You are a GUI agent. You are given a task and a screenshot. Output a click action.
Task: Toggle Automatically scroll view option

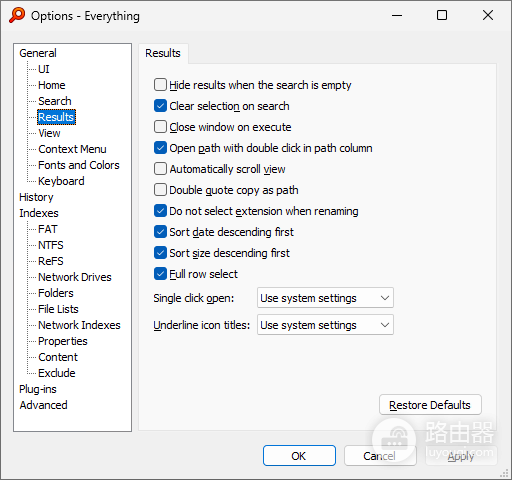(160, 169)
